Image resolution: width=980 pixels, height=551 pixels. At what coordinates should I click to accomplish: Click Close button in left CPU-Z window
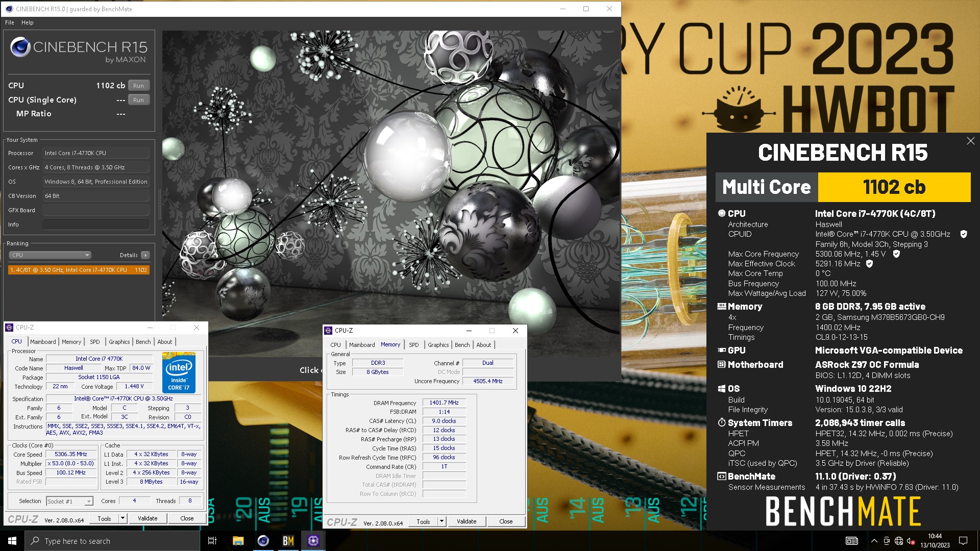tap(187, 518)
